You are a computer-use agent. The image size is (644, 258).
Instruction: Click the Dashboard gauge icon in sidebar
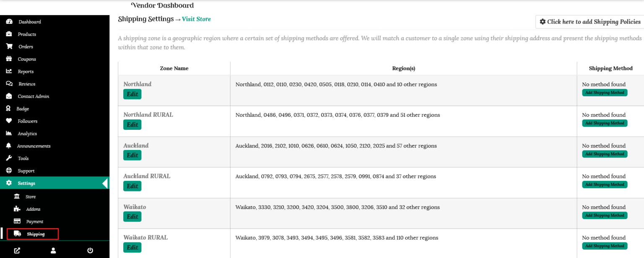click(x=9, y=22)
